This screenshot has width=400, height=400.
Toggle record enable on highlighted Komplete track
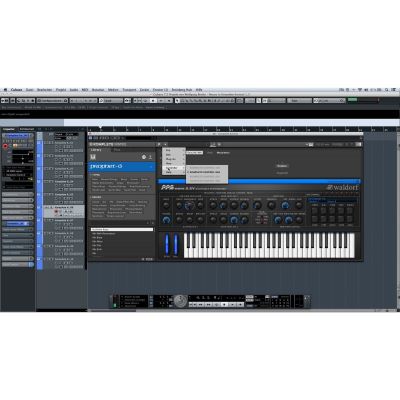pyautogui.click(x=56, y=211)
